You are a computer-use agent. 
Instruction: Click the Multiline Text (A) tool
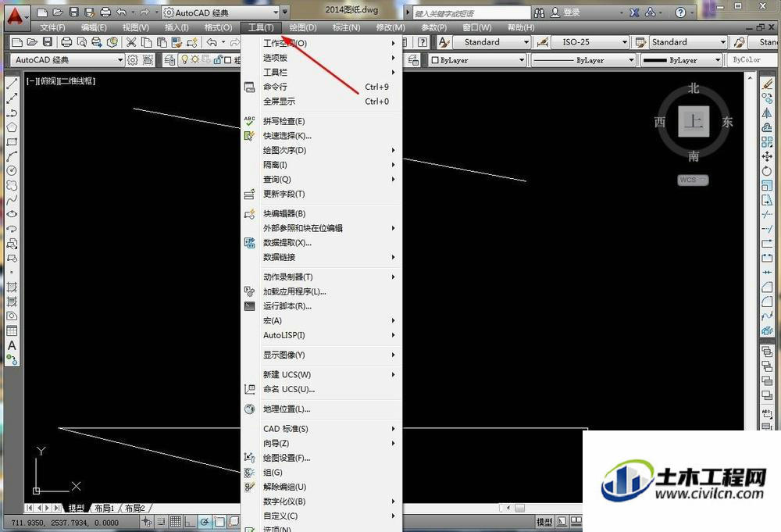(12, 345)
